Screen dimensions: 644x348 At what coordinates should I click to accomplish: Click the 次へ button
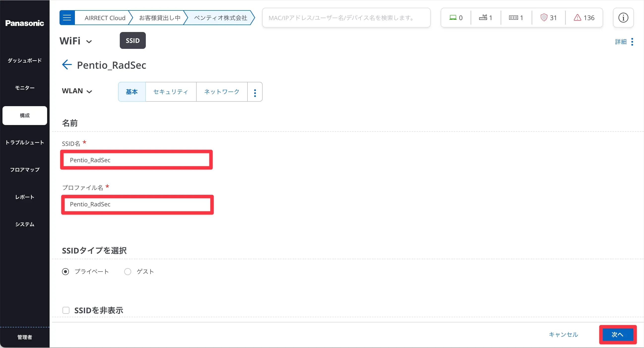(617, 334)
